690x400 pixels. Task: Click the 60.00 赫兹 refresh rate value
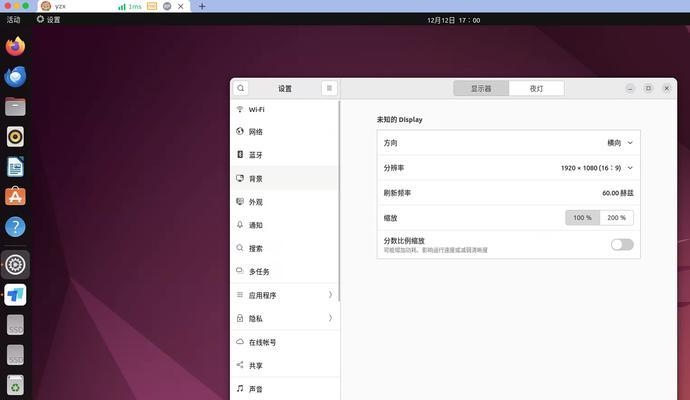click(618, 193)
